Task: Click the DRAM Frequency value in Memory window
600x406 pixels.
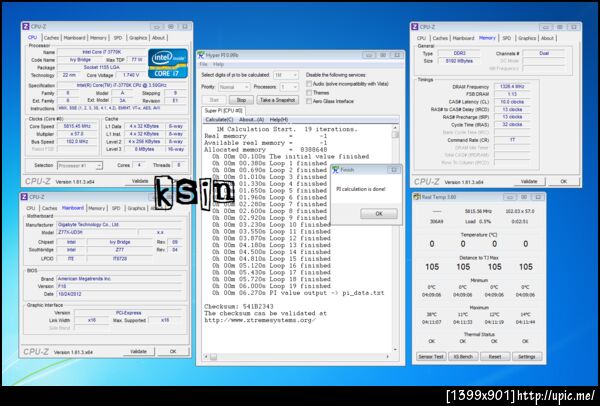Action: pos(512,87)
